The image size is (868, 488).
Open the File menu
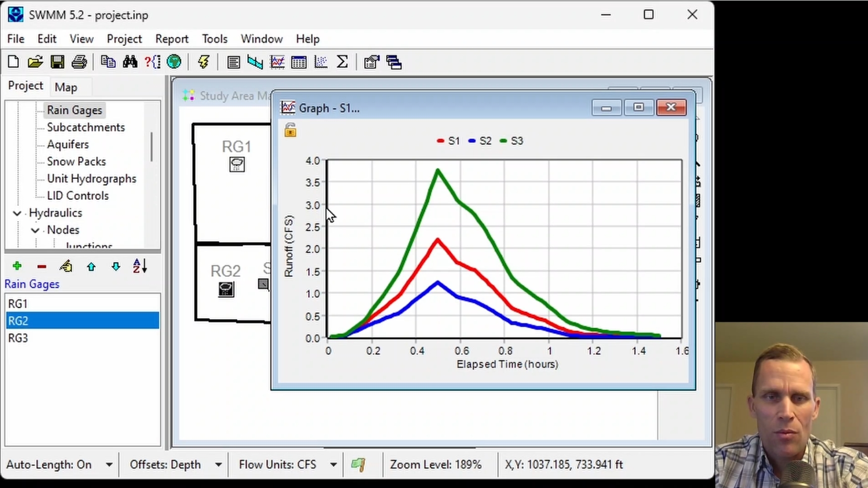15,39
